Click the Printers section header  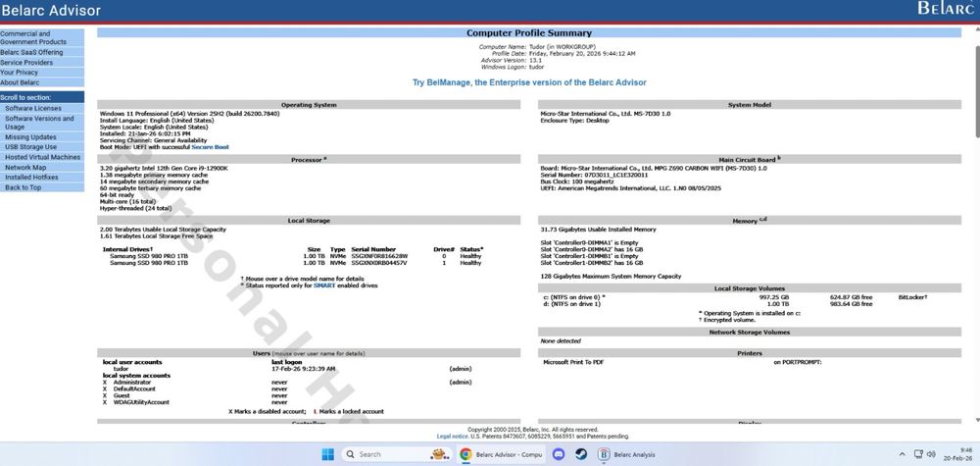(x=750, y=353)
